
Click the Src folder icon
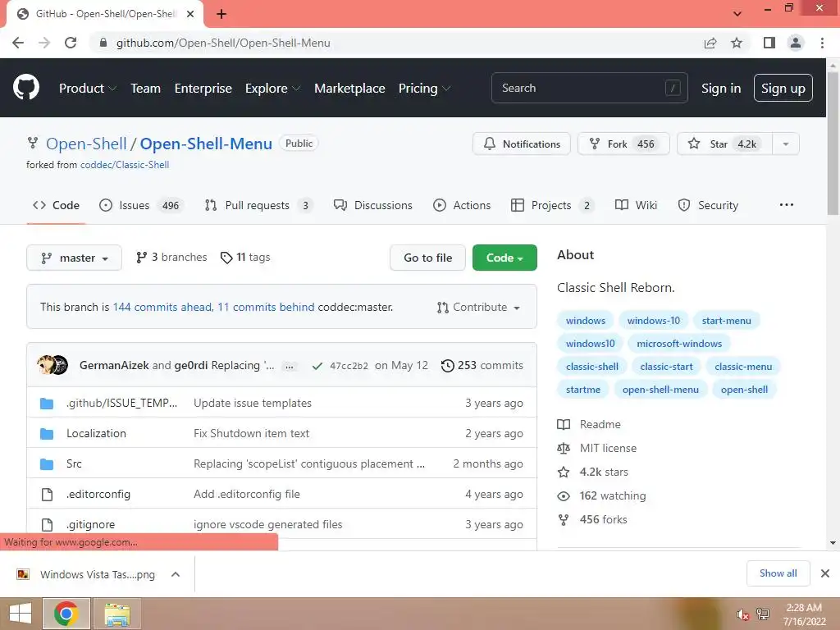tap(47, 464)
